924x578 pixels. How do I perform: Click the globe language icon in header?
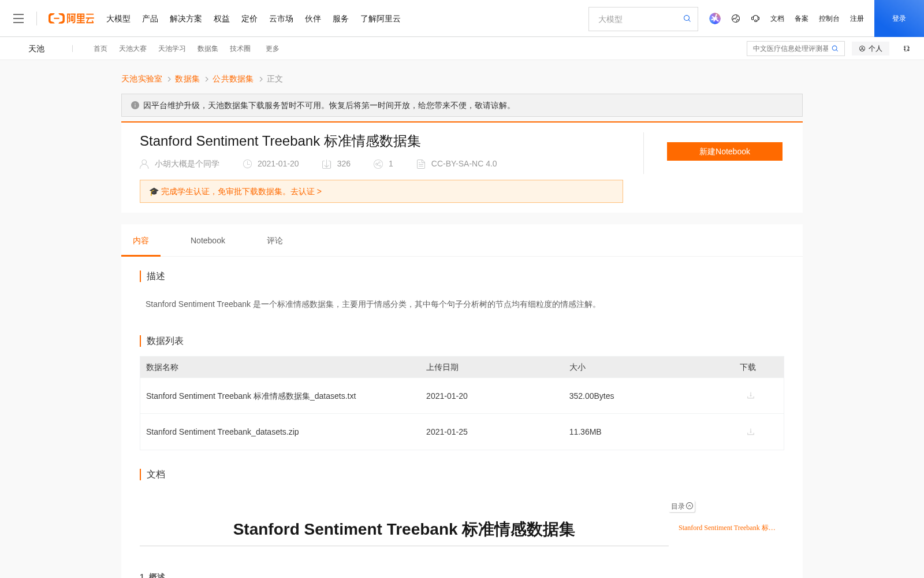(x=736, y=18)
